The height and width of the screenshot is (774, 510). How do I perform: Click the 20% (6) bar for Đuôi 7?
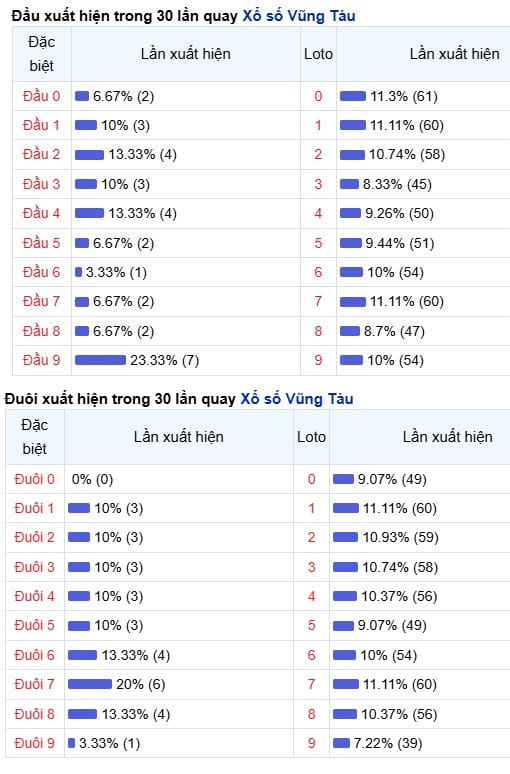[90, 684]
